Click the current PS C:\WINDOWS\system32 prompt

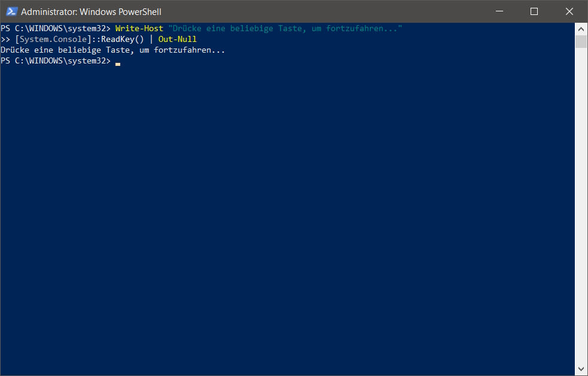pyautogui.click(x=54, y=60)
